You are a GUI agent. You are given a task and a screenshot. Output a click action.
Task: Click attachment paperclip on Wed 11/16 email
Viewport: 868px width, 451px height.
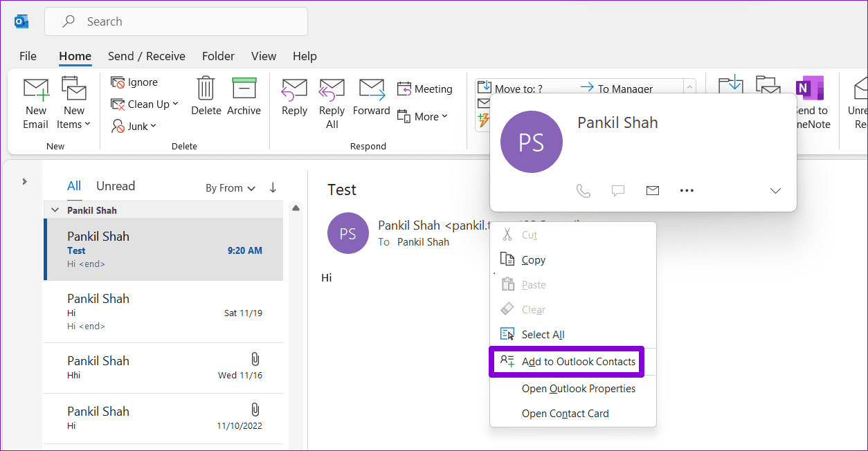click(255, 359)
